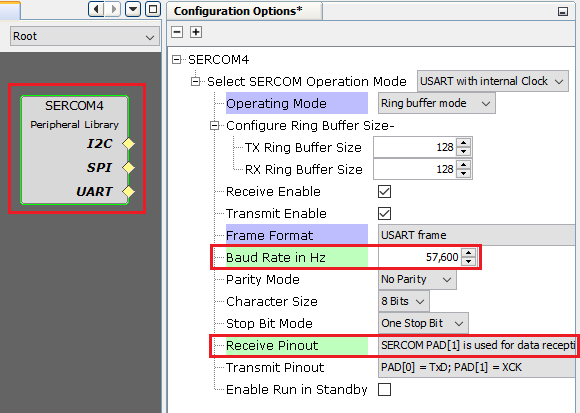Open the Operating Mode ring buffer dropdown
Viewport: 580px width, 413px height.
(436, 104)
